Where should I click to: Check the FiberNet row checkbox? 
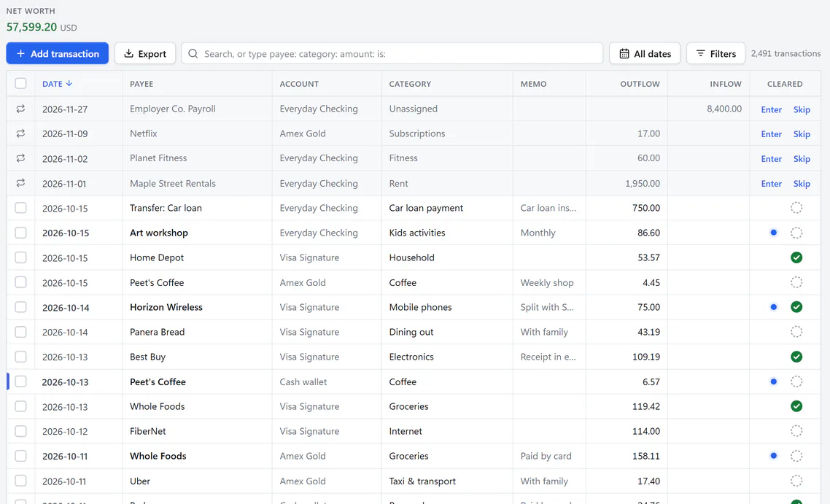(20, 431)
